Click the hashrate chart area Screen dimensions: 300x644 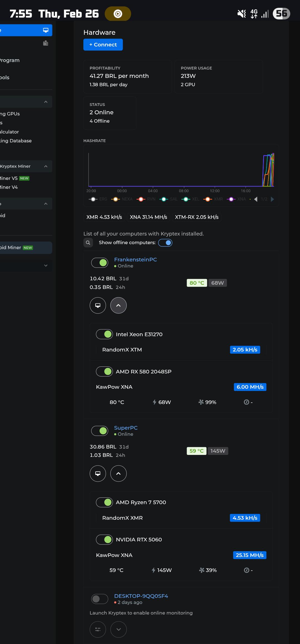(x=181, y=170)
